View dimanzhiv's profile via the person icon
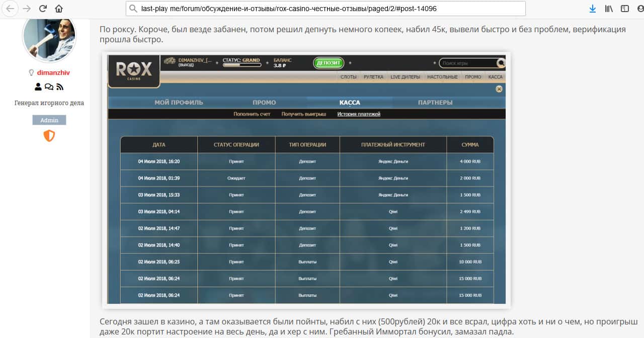Screen dimensions: 644x338 [x=38, y=87]
